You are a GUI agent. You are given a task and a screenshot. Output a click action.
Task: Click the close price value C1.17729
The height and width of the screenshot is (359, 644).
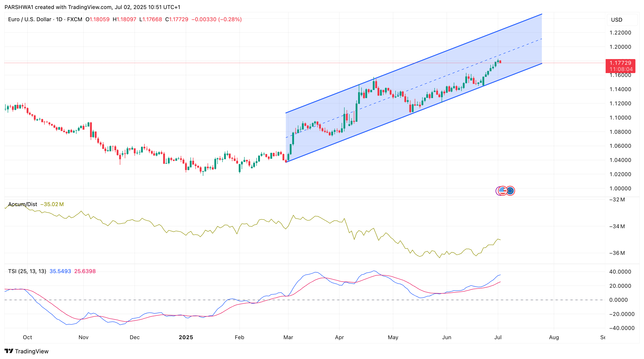(177, 19)
